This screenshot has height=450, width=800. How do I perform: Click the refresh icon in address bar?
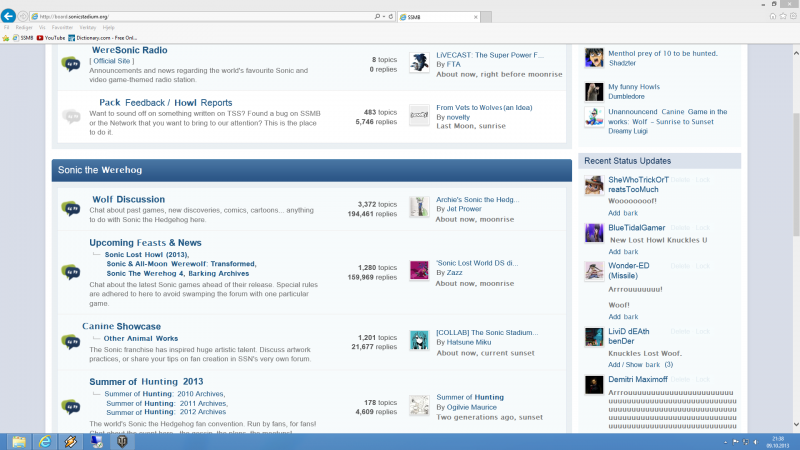[391, 16]
